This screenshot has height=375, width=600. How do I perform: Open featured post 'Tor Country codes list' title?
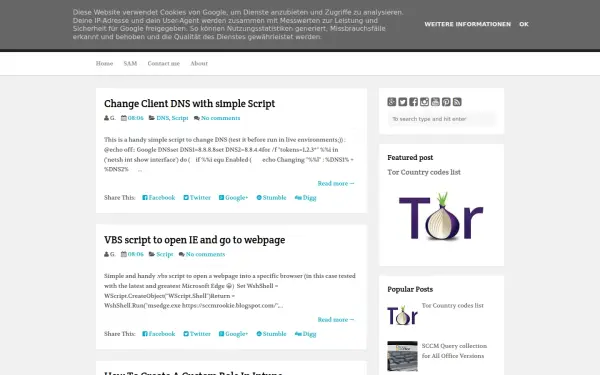[424, 172]
